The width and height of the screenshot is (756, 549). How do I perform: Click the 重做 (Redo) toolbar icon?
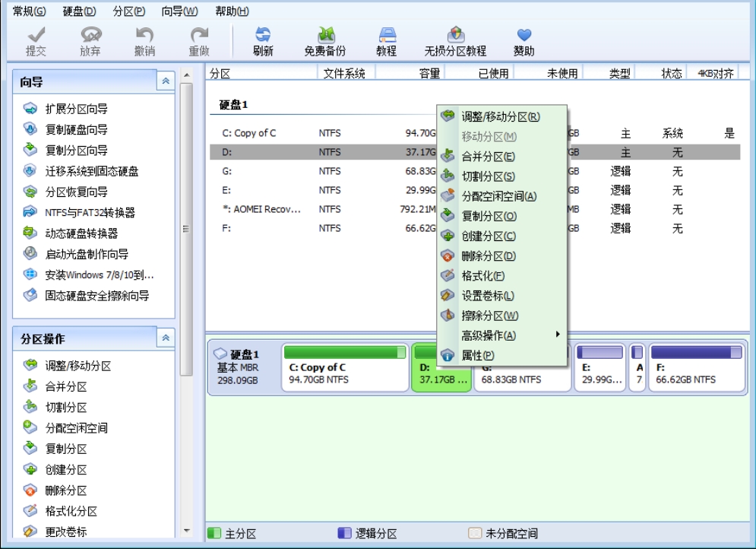pos(199,42)
